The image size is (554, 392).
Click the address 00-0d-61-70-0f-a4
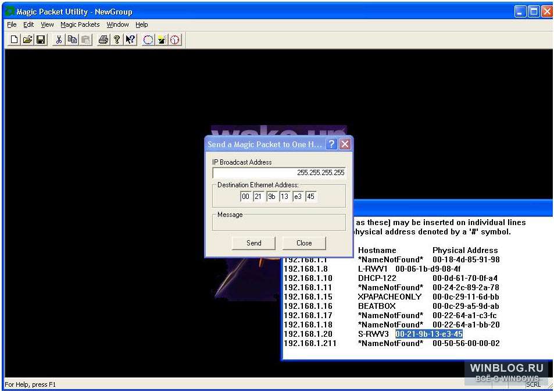pos(465,278)
